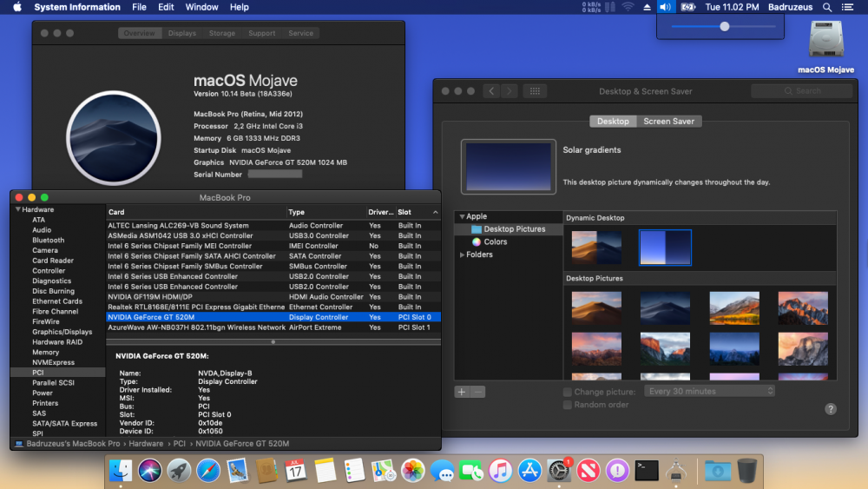This screenshot has height=489, width=868.
Task: Click the eject icon in menu bar
Action: (x=647, y=7)
